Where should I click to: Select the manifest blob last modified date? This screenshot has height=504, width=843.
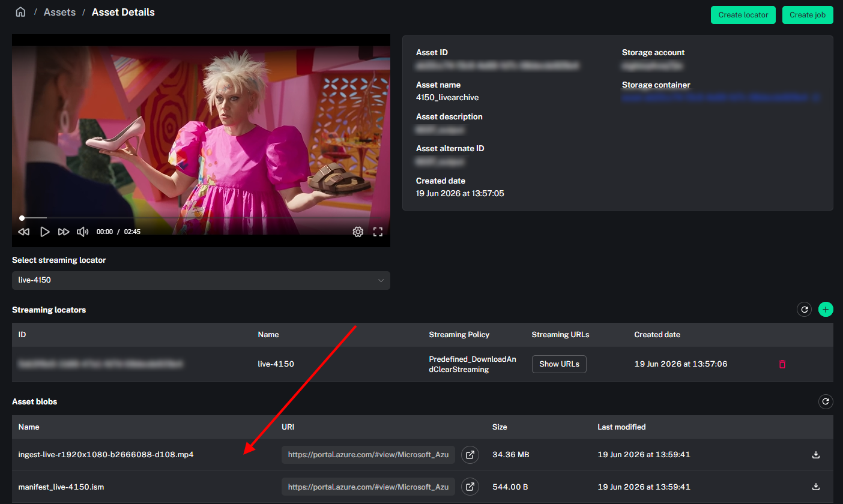(644, 487)
